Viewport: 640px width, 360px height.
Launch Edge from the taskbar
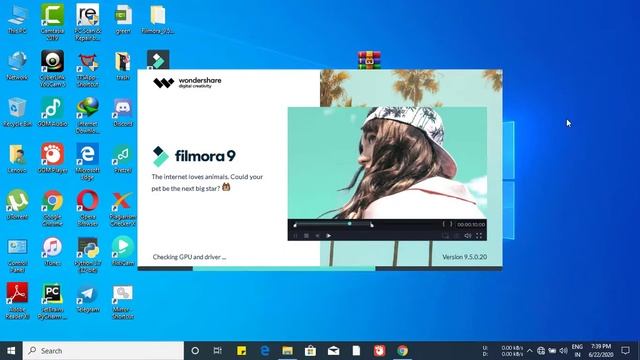pyautogui.click(x=264, y=351)
